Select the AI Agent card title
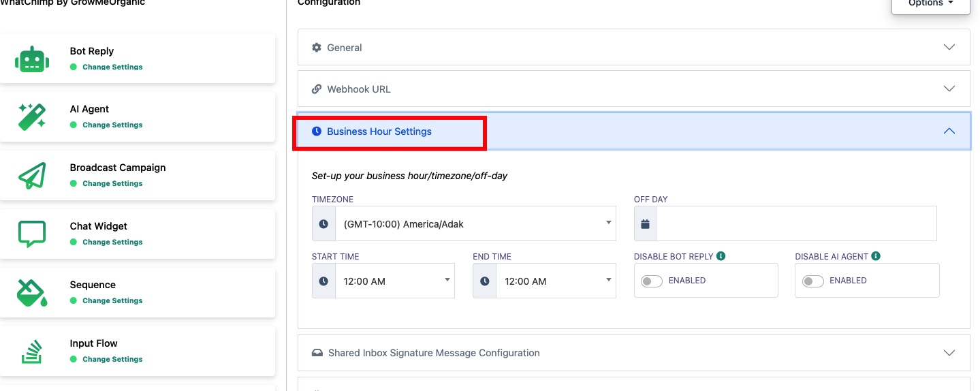Screen dimensions: 980x391 (89, 109)
